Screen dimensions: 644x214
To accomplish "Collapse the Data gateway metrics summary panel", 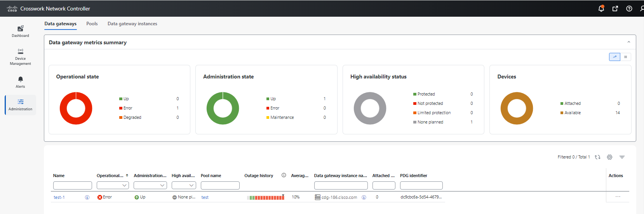I will pos(629,42).
